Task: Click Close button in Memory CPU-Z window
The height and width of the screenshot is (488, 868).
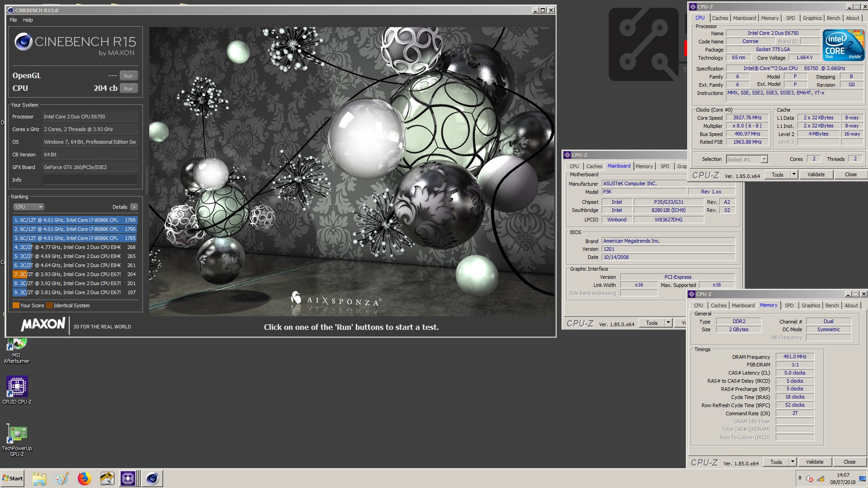Action: click(849, 462)
